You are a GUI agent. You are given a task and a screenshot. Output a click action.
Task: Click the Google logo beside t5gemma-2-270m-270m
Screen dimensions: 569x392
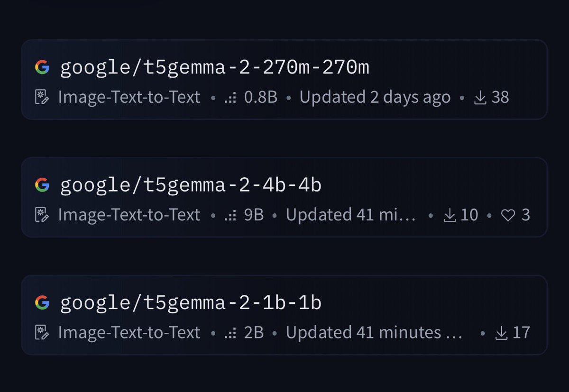42,68
